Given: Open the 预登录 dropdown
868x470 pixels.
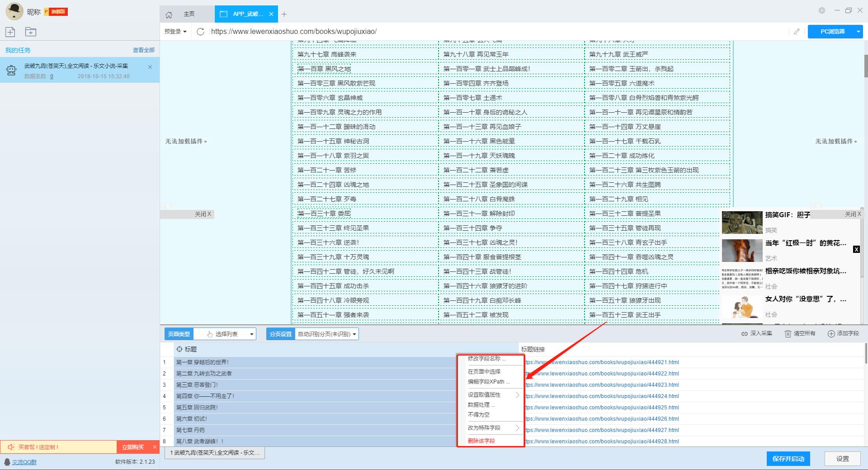Looking at the screenshot, I should [x=175, y=32].
